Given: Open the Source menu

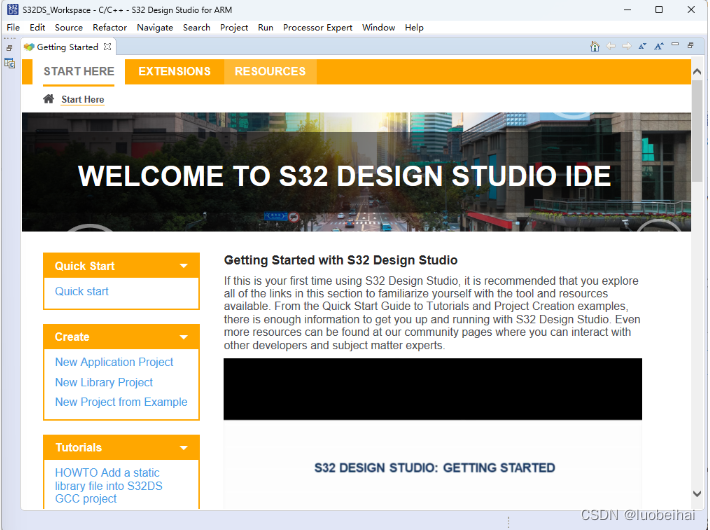Looking at the screenshot, I should point(69,28).
